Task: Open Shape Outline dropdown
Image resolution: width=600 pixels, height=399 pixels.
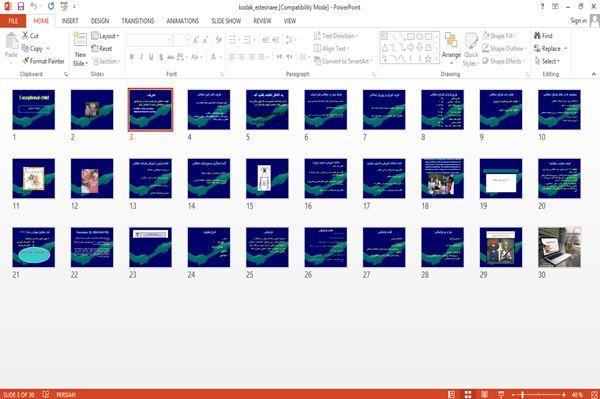Action: pos(504,48)
